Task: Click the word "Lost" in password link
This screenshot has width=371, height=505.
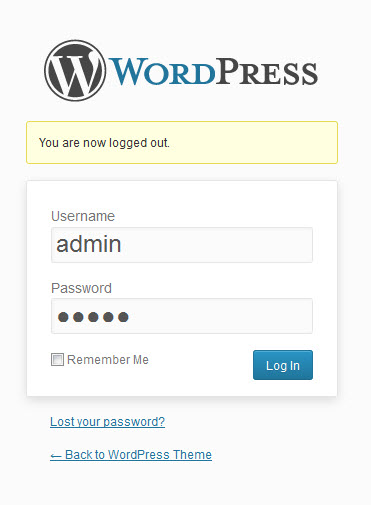Action: (62, 422)
